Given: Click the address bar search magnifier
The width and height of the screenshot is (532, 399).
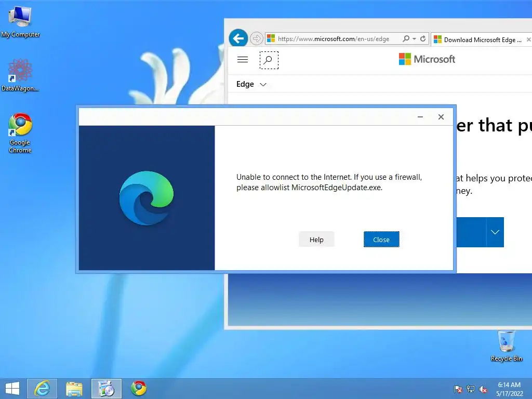Looking at the screenshot, I should pyautogui.click(x=406, y=38).
